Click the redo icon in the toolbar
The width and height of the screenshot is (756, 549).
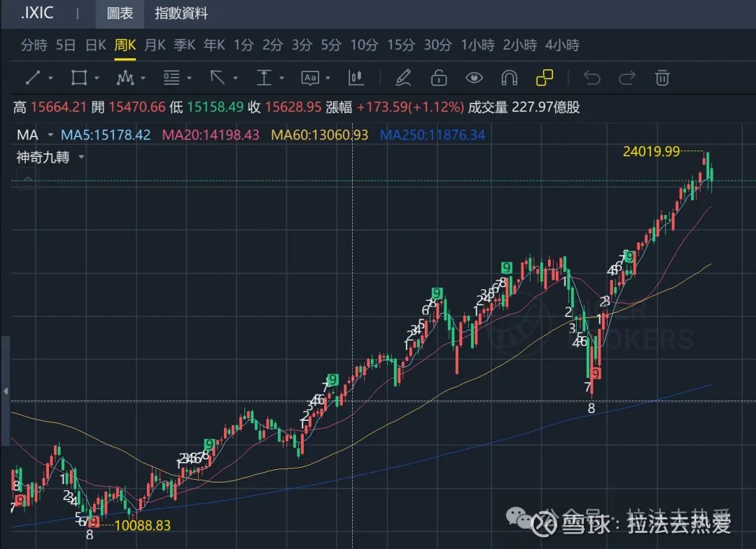click(x=627, y=78)
